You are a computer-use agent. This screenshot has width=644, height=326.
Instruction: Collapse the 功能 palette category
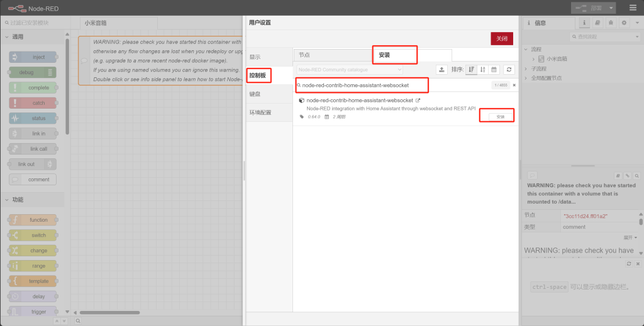click(32, 200)
